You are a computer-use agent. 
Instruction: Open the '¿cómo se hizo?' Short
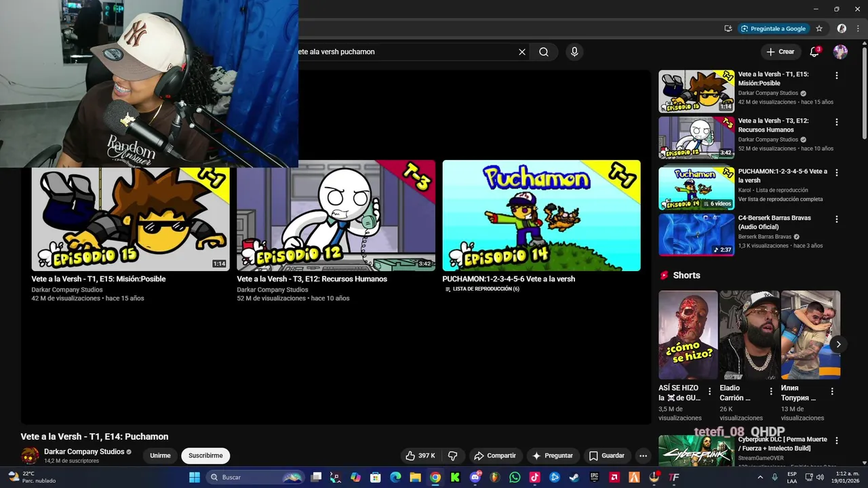coord(688,335)
